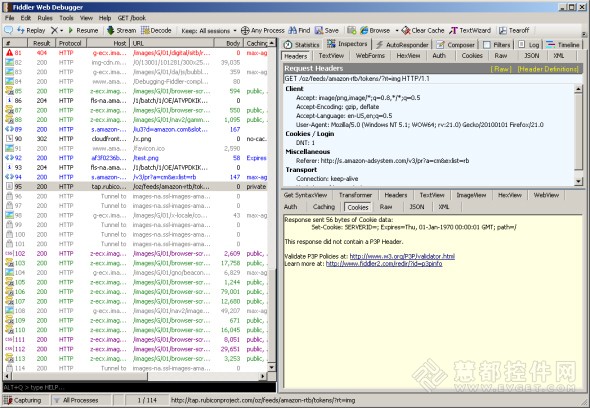Image resolution: width=590 pixels, height=408 pixels.
Task: Switch to the Log tab
Action: [x=528, y=45]
